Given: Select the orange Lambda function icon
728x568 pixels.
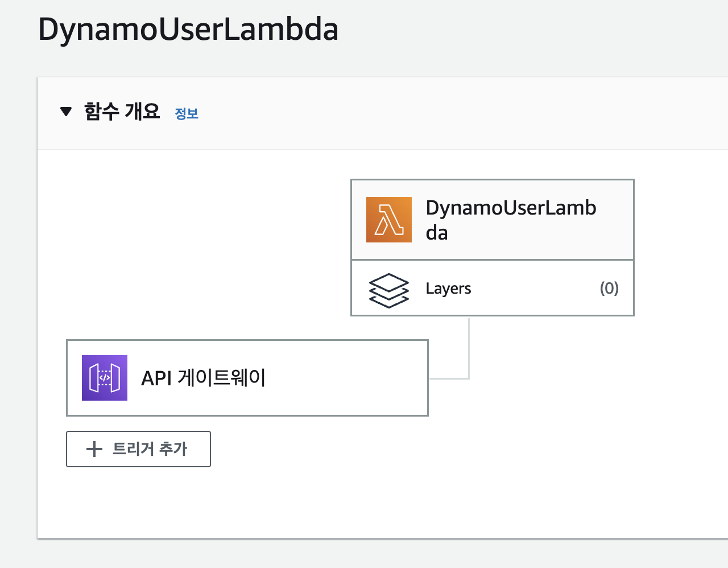Looking at the screenshot, I should (389, 220).
